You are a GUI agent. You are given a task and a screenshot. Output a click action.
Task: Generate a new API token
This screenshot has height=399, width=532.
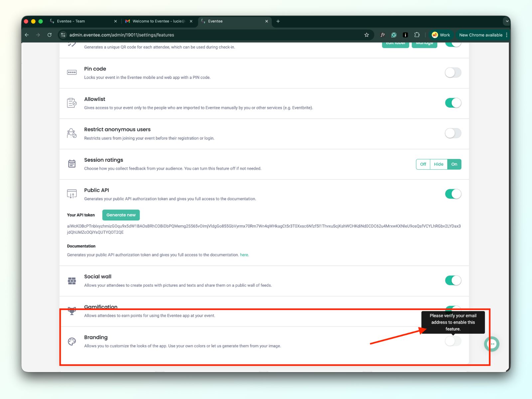click(121, 215)
